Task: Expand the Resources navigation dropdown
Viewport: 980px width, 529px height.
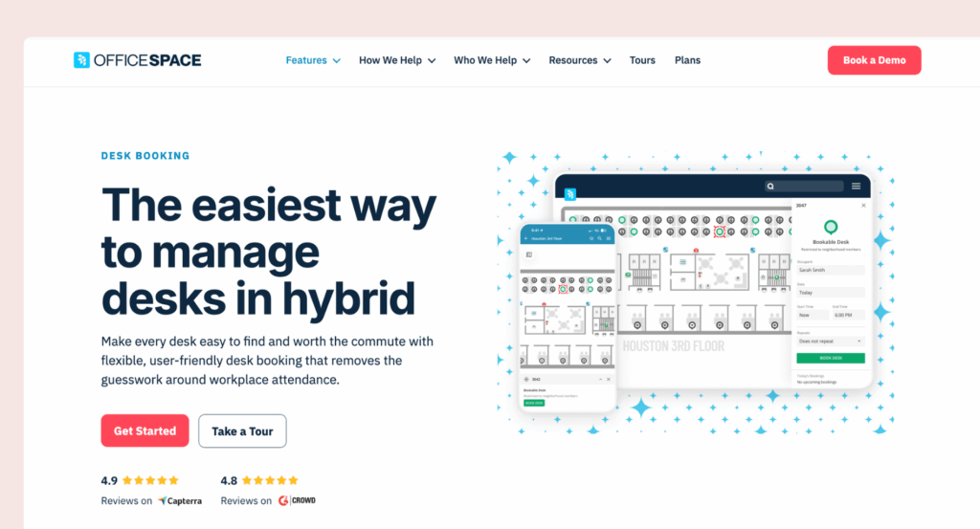Action: coord(579,60)
